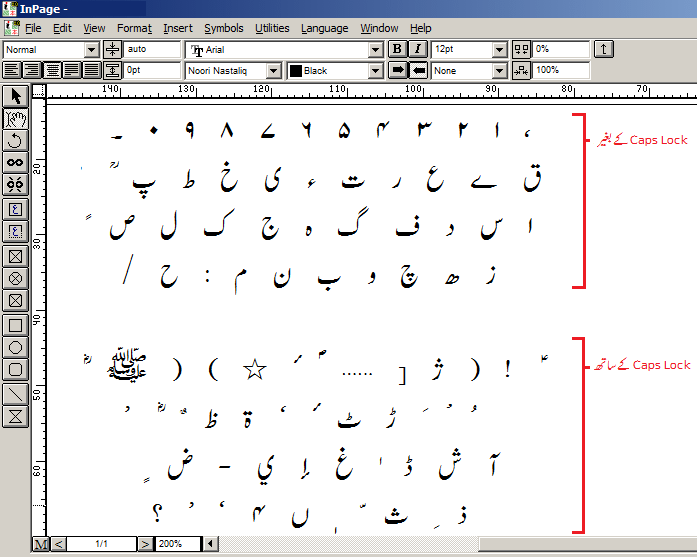The height and width of the screenshot is (557, 697).
Task: Open the Symbols menu
Action: click(223, 28)
